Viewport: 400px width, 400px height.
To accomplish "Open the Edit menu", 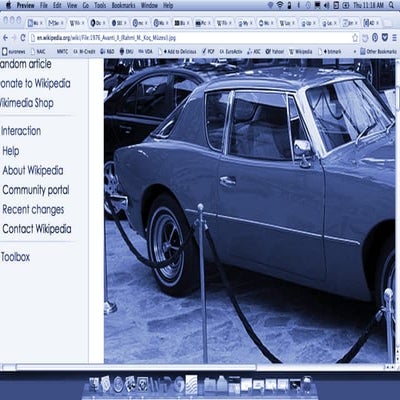I will click(x=57, y=5).
